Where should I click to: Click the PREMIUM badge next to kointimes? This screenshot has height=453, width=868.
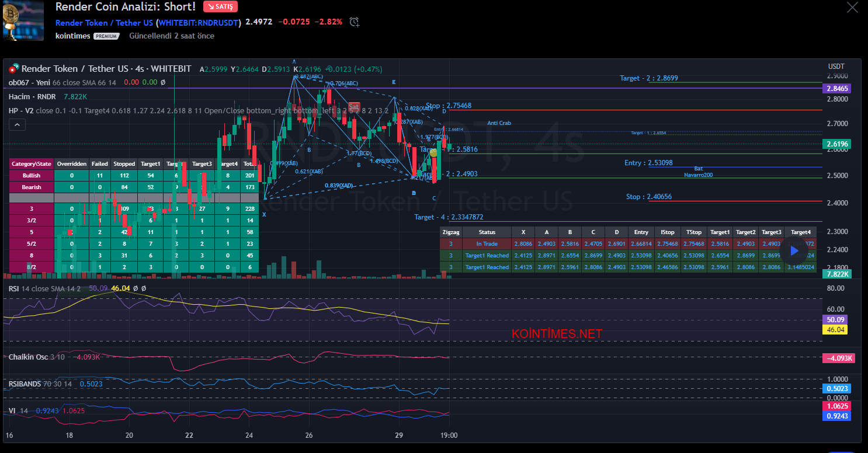pyautogui.click(x=106, y=36)
